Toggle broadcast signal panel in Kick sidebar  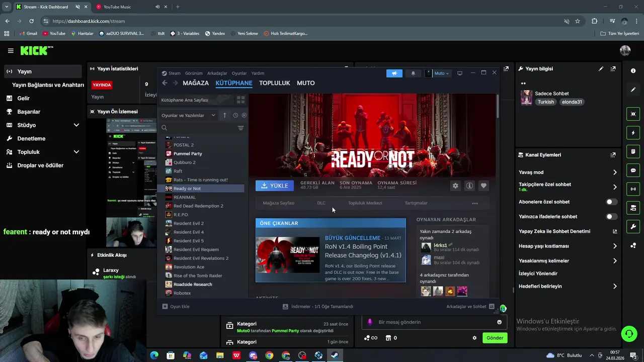[x=633, y=189]
